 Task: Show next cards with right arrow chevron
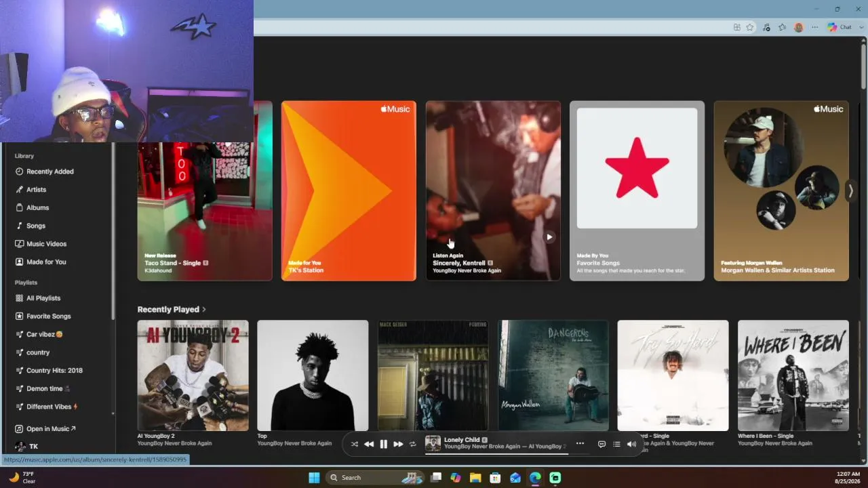[x=850, y=191]
